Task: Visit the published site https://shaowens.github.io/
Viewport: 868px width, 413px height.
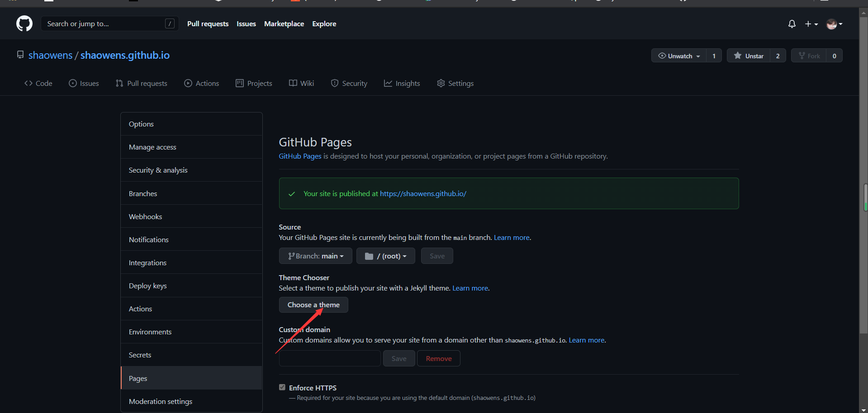Action: (x=423, y=193)
